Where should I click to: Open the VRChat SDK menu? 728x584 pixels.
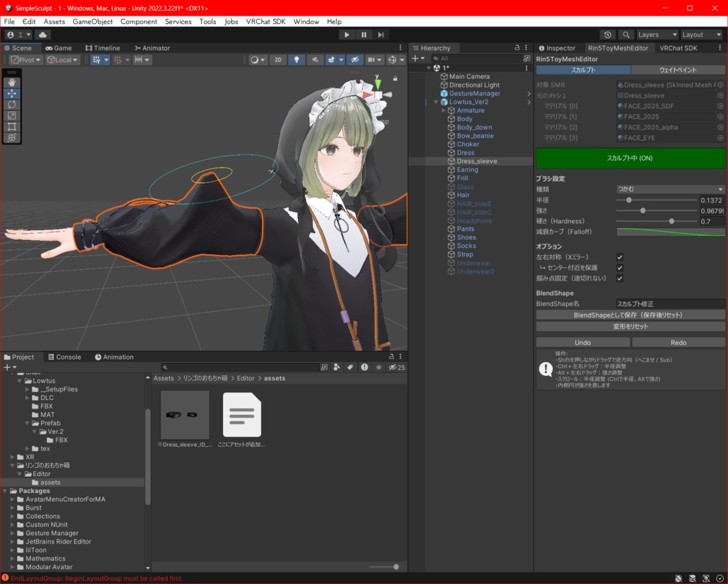coord(266,21)
